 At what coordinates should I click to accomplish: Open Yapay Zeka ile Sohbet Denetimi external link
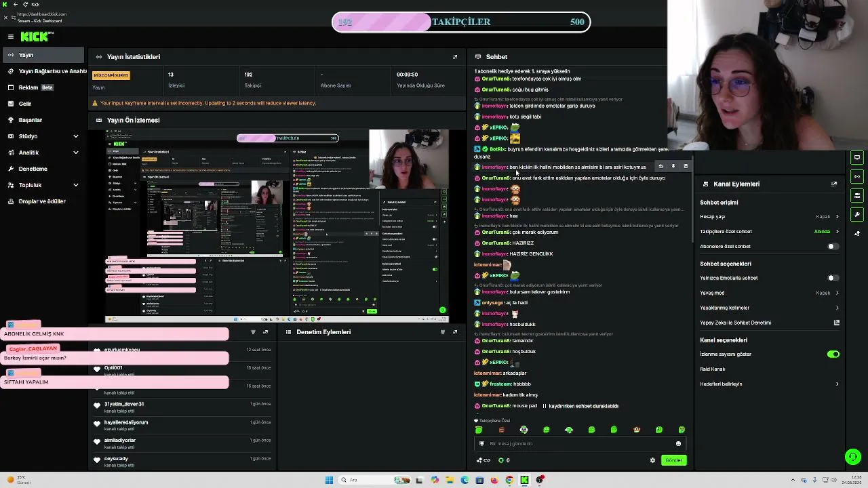pyautogui.click(x=837, y=323)
